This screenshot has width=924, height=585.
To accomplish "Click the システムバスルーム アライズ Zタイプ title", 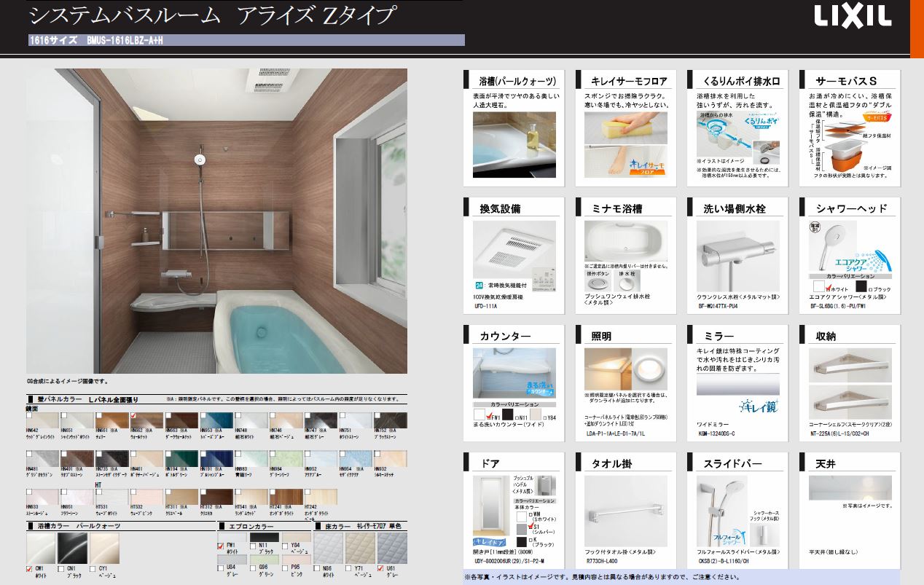I will point(213,15).
